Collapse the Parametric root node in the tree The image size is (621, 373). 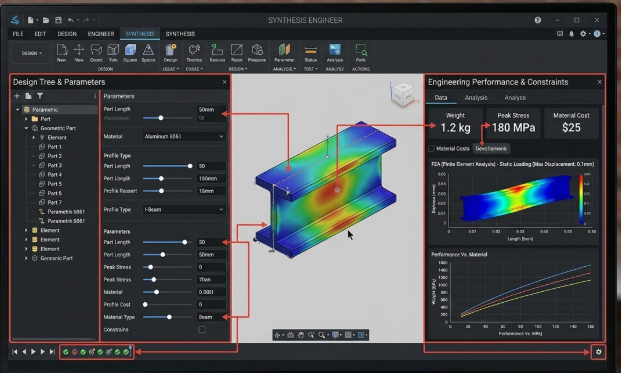click(17, 110)
